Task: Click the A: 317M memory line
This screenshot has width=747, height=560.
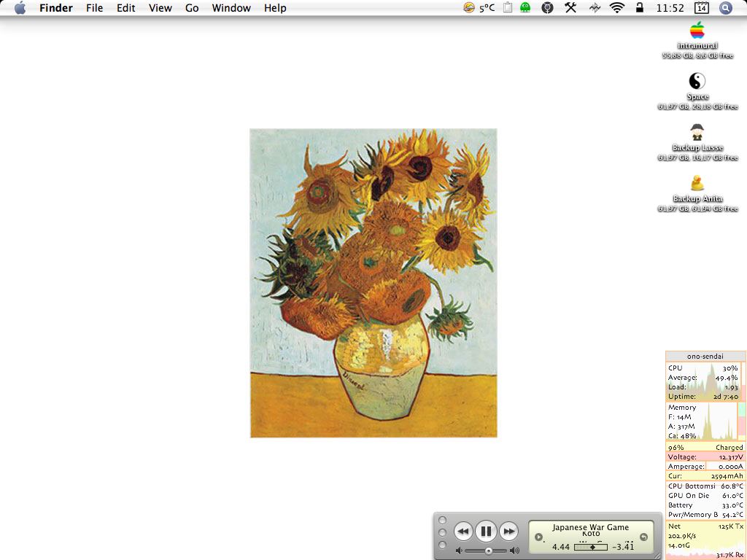Action: pos(681,427)
